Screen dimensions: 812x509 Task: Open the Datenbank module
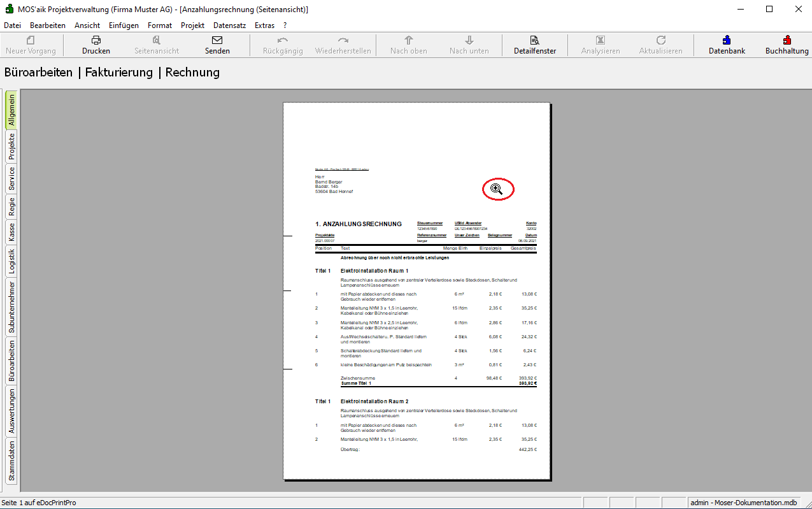click(x=727, y=40)
